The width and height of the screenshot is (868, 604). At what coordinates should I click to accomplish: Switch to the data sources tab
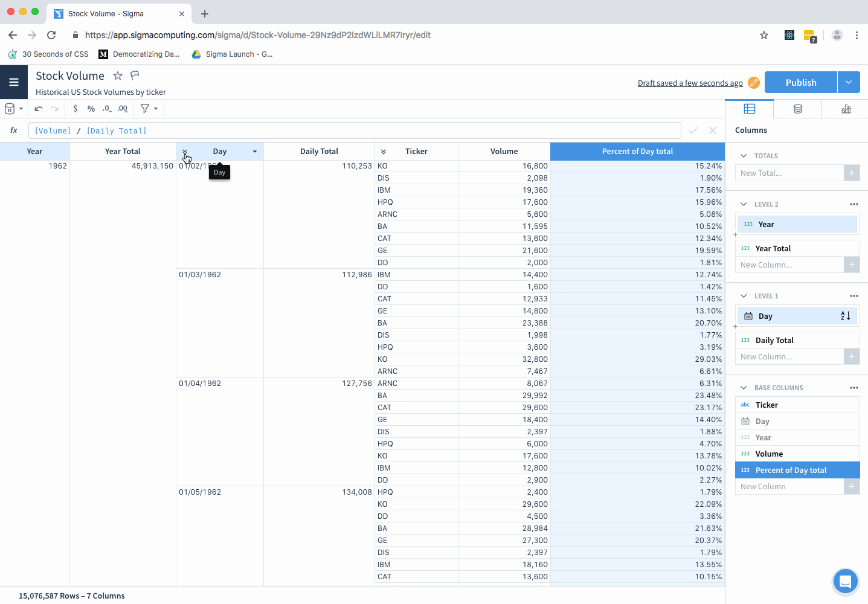[x=798, y=109]
